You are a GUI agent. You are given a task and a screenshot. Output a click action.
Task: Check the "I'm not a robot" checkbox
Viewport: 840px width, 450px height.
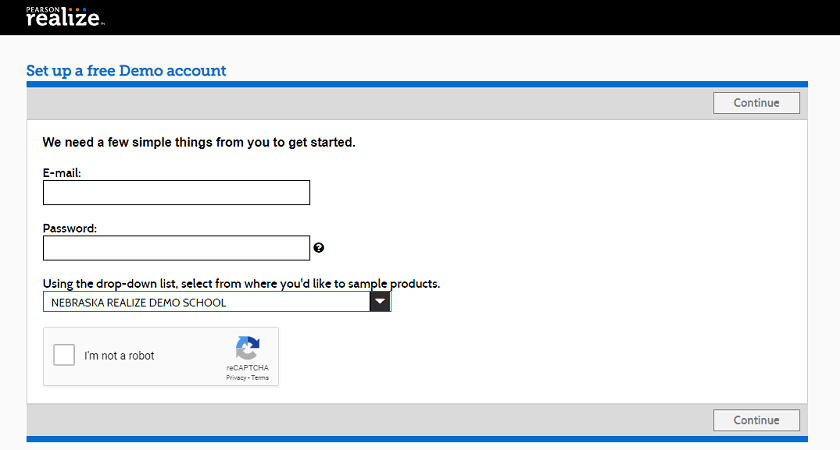tap(64, 355)
